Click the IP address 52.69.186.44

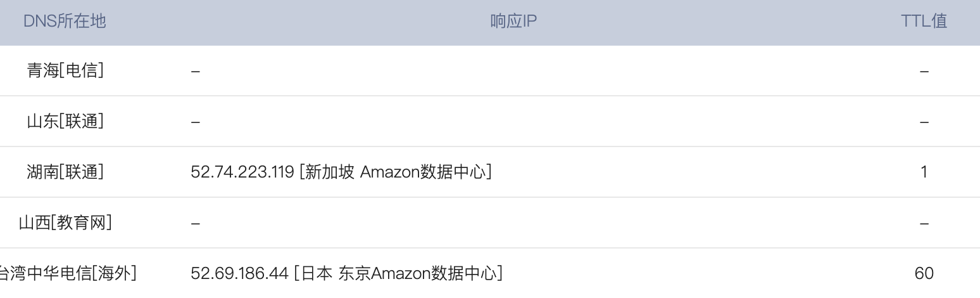(239, 273)
